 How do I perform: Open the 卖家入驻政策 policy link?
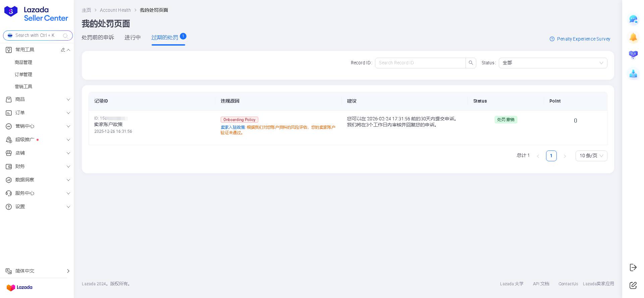(x=233, y=127)
